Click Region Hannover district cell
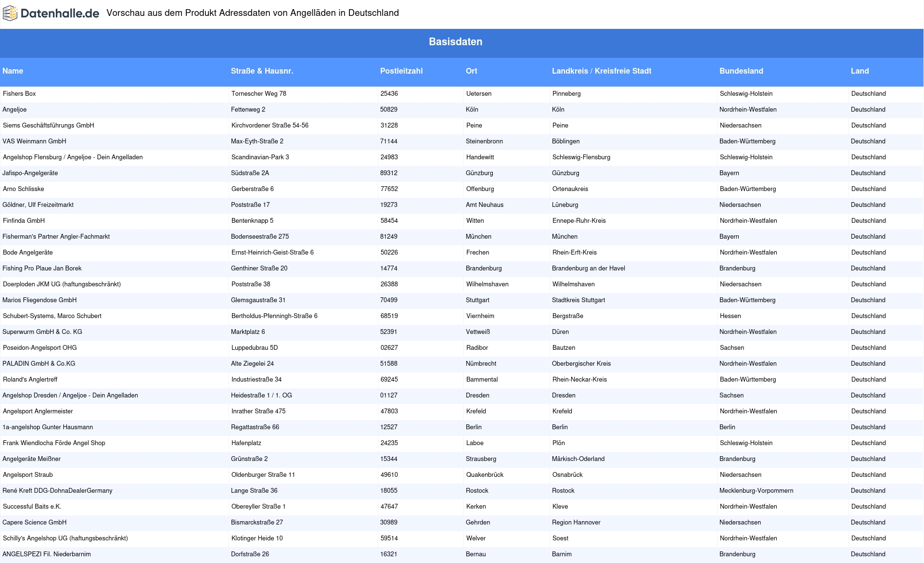Screen dimensions: 924x563 576,523
